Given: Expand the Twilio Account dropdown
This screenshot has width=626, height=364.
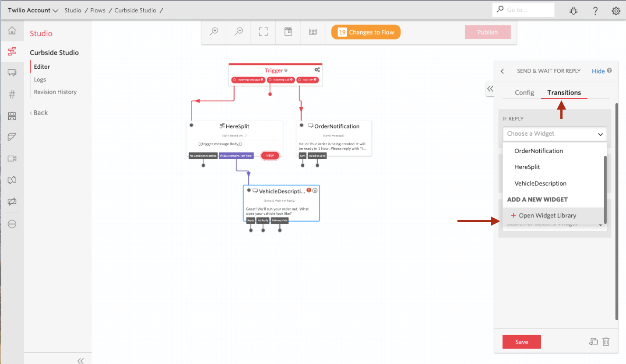Looking at the screenshot, I should click(x=33, y=10).
